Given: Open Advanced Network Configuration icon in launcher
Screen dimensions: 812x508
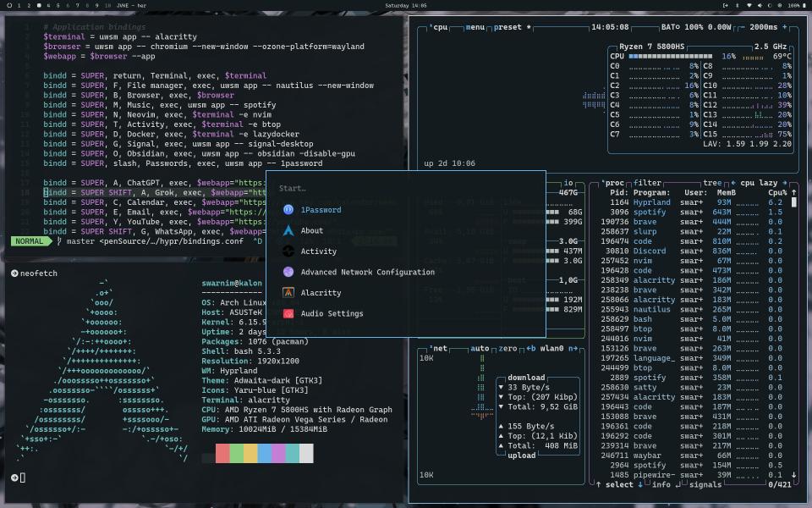Looking at the screenshot, I should [x=288, y=272].
